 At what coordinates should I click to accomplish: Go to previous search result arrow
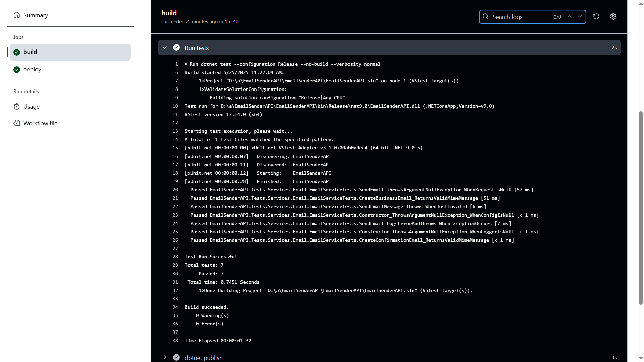pos(569,16)
